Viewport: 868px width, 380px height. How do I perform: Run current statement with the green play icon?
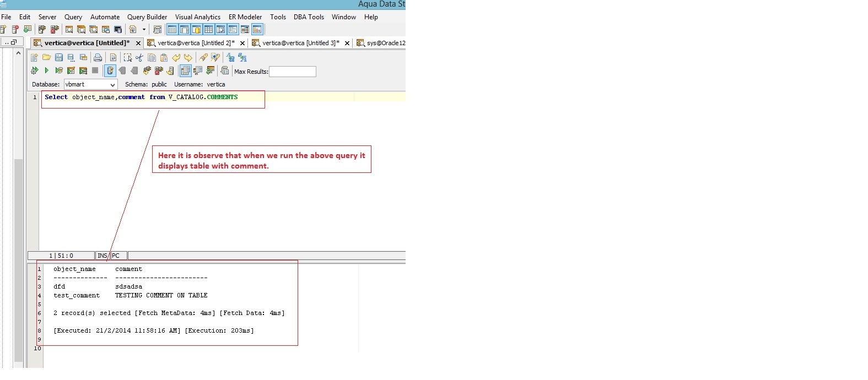46,70
